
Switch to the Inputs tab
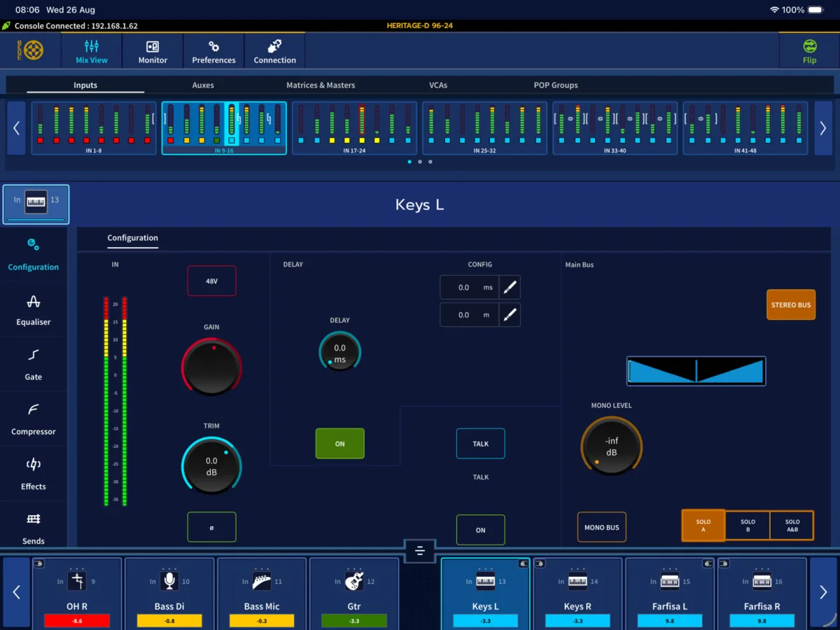(x=85, y=85)
